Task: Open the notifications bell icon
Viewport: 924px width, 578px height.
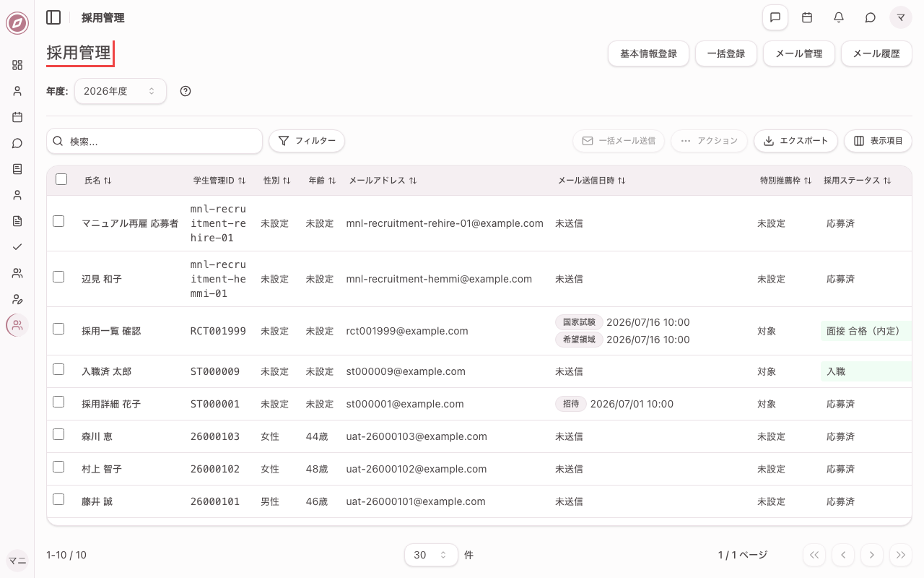Action: 839,17
